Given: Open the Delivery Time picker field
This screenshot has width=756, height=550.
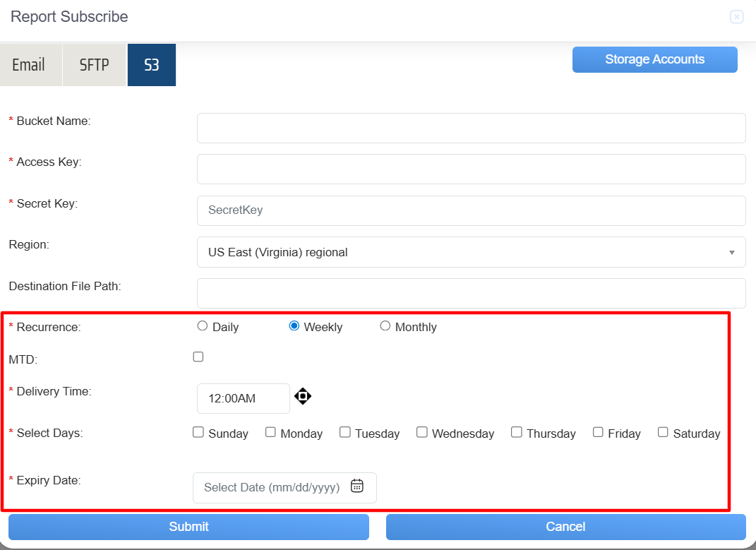Looking at the screenshot, I should coord(243,398).
